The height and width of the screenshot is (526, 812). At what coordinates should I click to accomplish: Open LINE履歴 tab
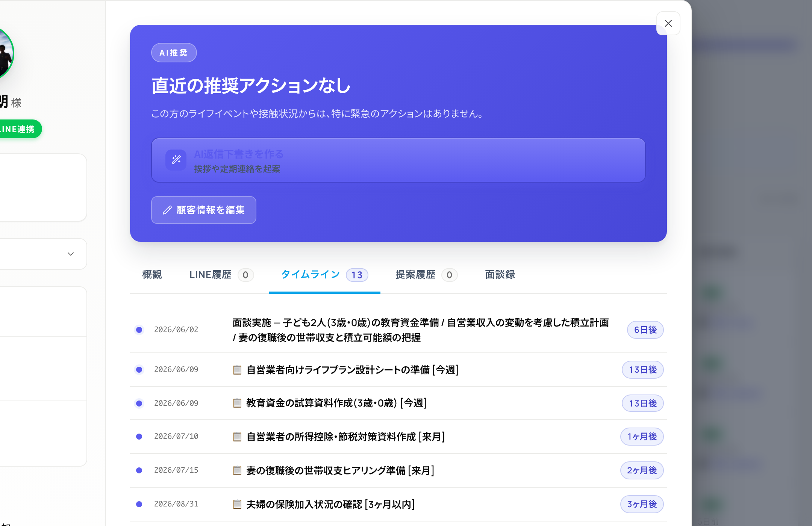pyautogui.click(x=222, y=275)
